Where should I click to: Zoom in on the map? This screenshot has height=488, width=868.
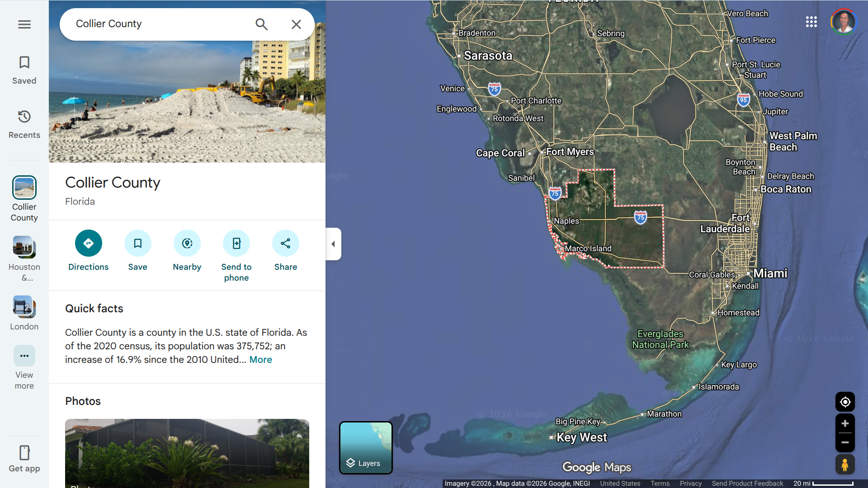pos(844,423)
